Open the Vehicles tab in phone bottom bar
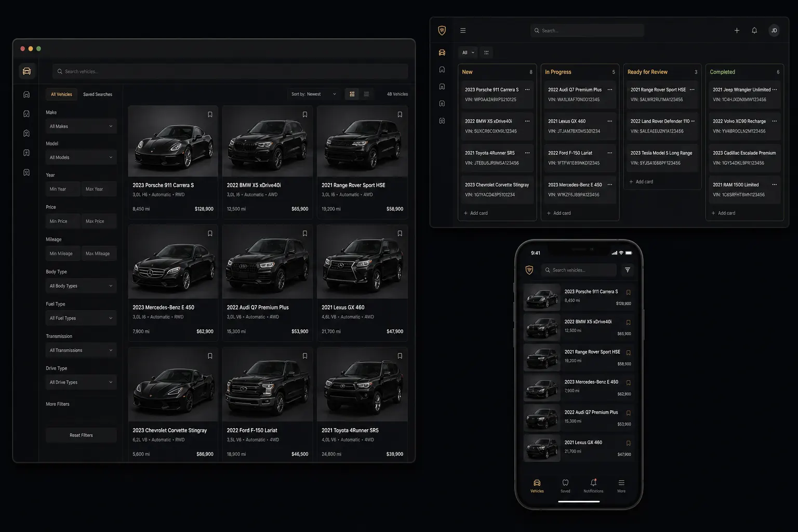The height and width of the screenshot is (532, 798). pyautogui.click(x=537, y=486)
